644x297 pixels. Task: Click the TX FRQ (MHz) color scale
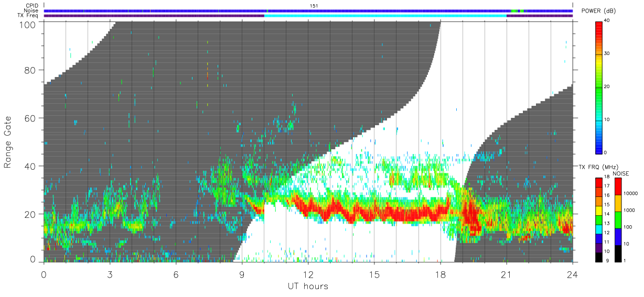[599, 219]
